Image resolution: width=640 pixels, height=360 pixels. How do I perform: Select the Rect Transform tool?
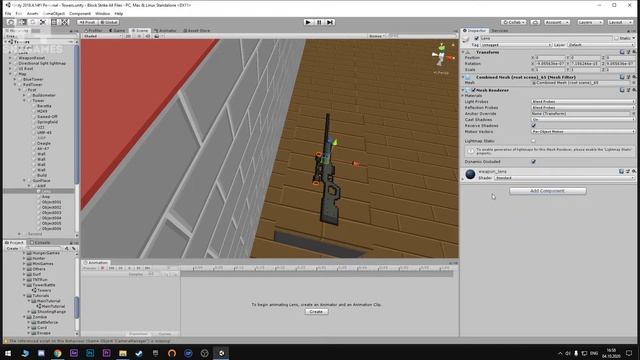54,22
